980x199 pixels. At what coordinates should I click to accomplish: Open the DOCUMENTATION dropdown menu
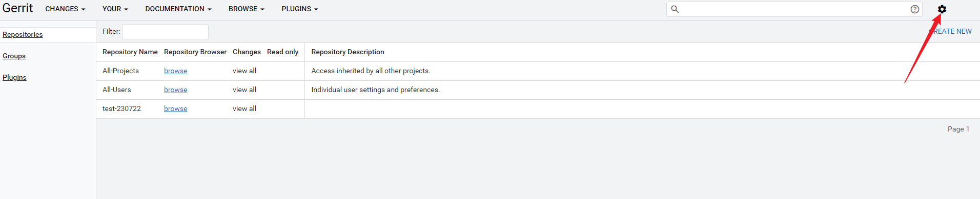(x=178, y=9)
